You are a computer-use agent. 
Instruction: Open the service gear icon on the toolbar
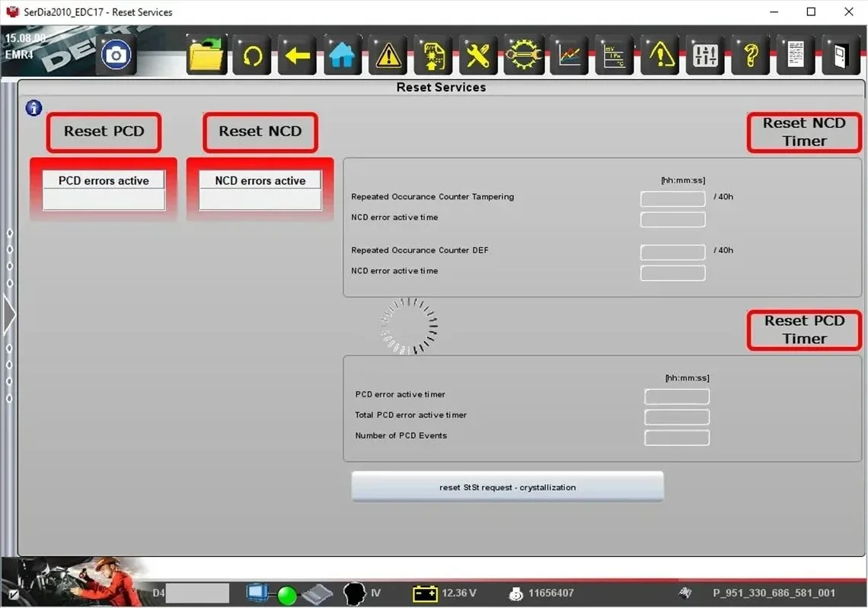click(524, 54)
